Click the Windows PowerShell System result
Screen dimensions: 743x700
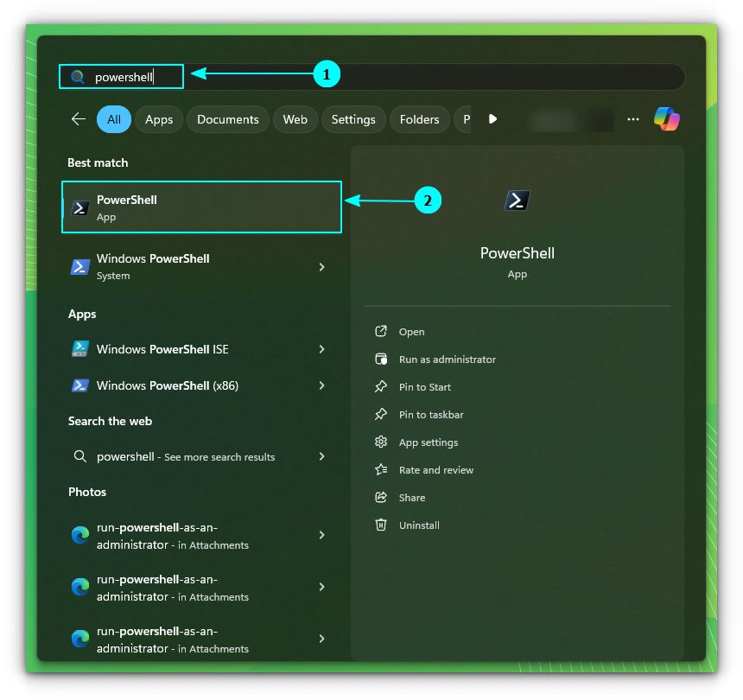(202, 267)
